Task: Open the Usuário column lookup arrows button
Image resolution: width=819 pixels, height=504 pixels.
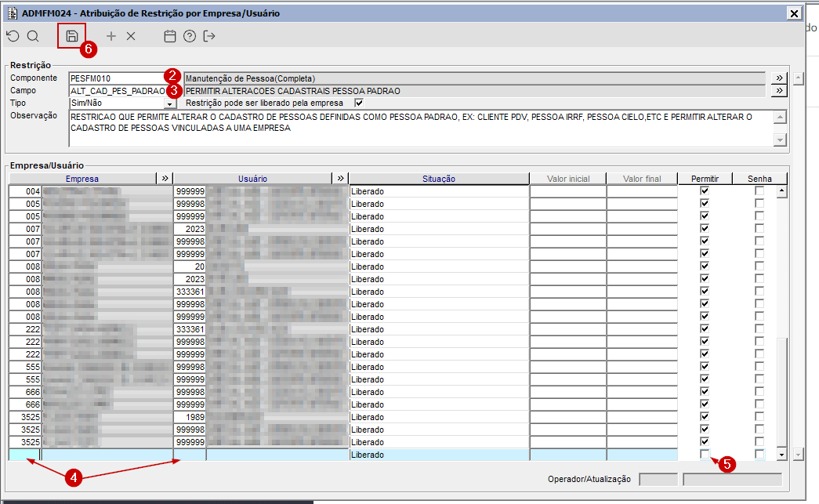Action: click(340, 179)
